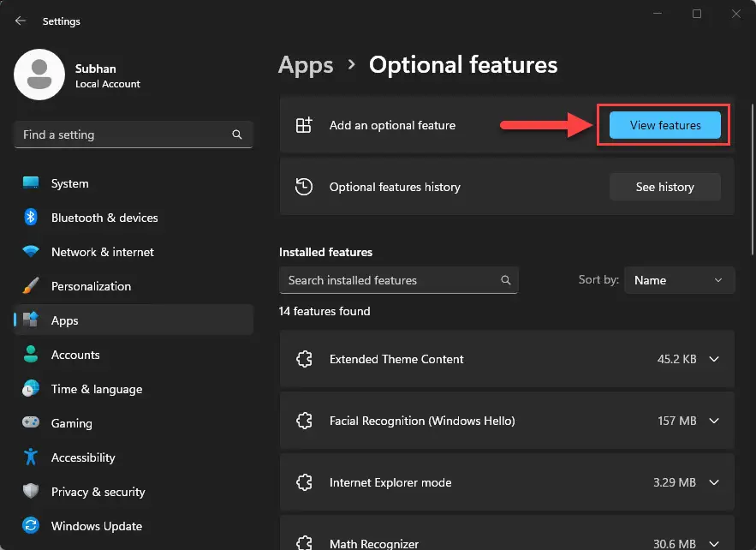Image resolution: width=756 pixels, height=550 pixels.
Task: Click the System monitor icon in sidebar
Action: (x=31, y=182)
